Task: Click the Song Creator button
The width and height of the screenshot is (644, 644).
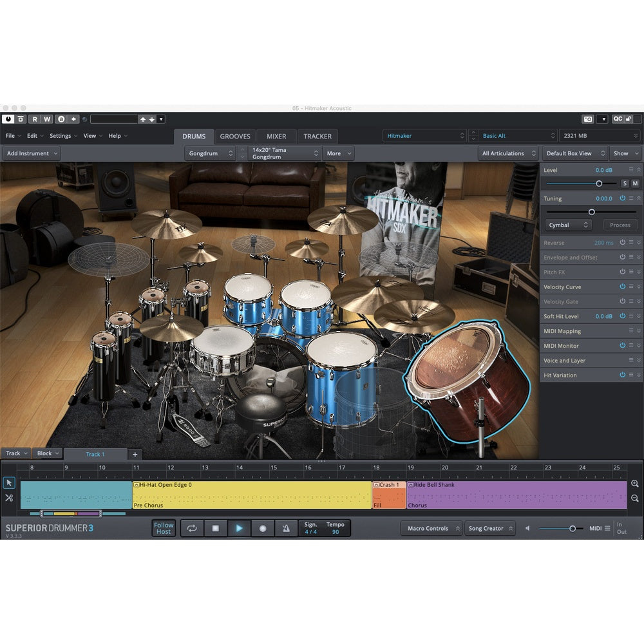Action: (490, 528)
